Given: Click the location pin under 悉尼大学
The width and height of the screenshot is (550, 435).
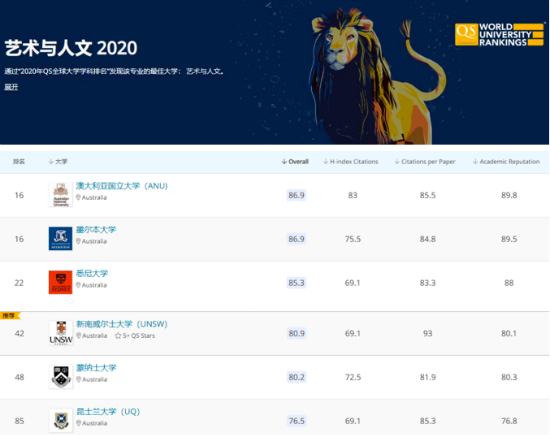Looking at the screenshot, I should click(78, 285).
